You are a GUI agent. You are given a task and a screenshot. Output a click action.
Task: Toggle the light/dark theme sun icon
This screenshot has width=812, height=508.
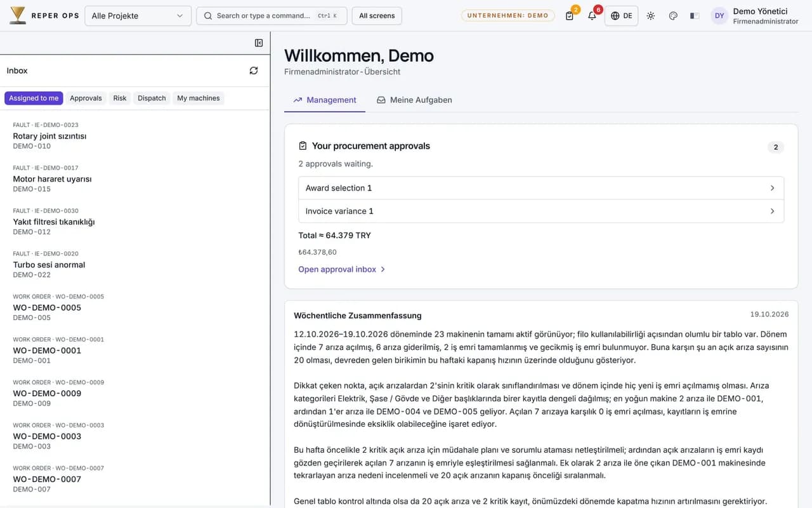(651, 16)
